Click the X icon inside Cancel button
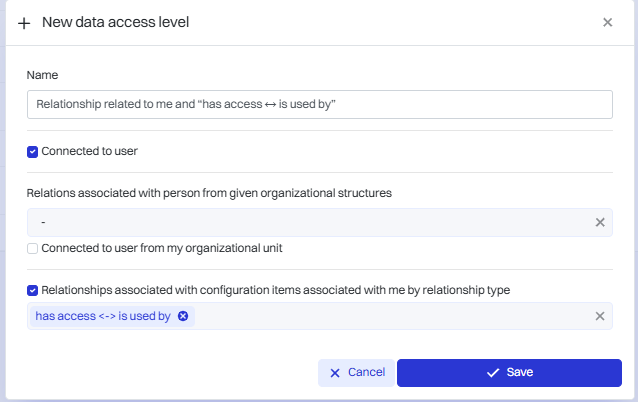 pyautogui.click(x=335, y=372)
